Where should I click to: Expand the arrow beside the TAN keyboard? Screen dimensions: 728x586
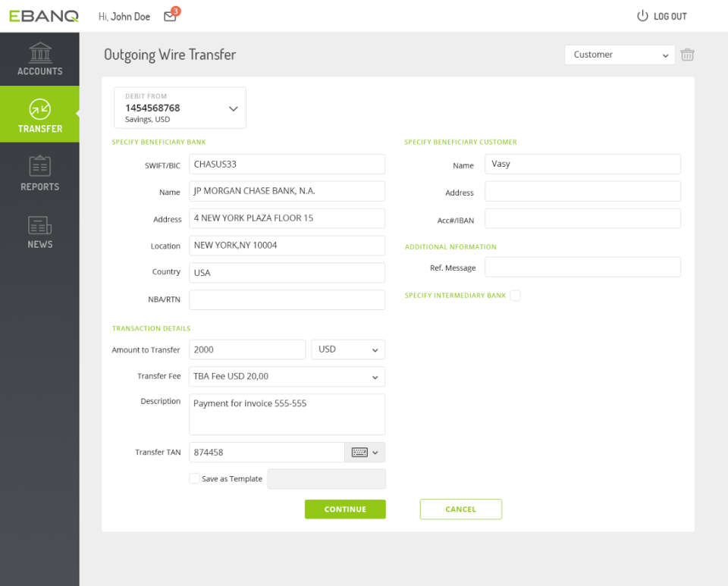375,453
